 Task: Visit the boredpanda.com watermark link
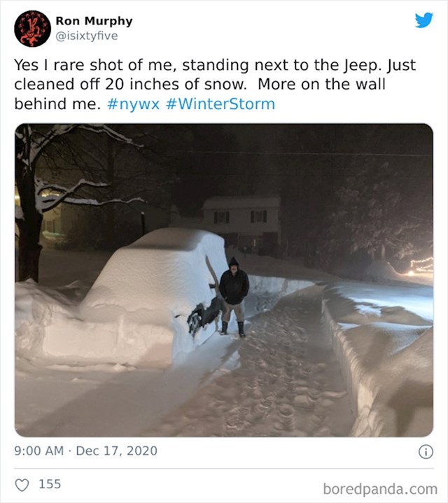[380, 489]
